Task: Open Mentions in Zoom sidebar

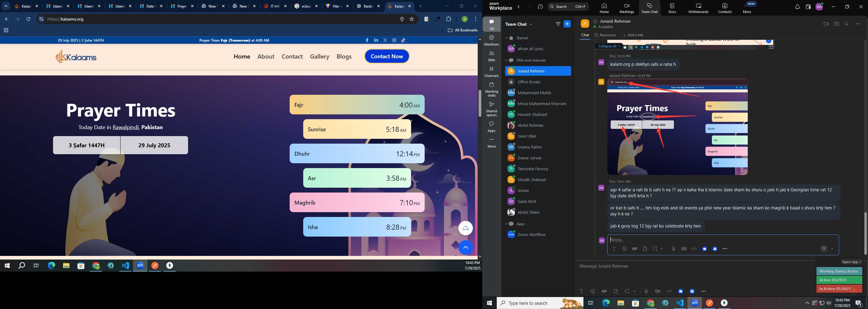Action: (492, 40)
